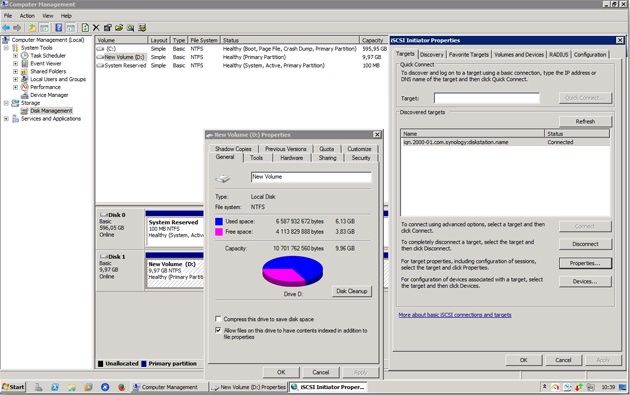
Task: Open the Favorite Targets tab
Action: (x=469, y=55)
